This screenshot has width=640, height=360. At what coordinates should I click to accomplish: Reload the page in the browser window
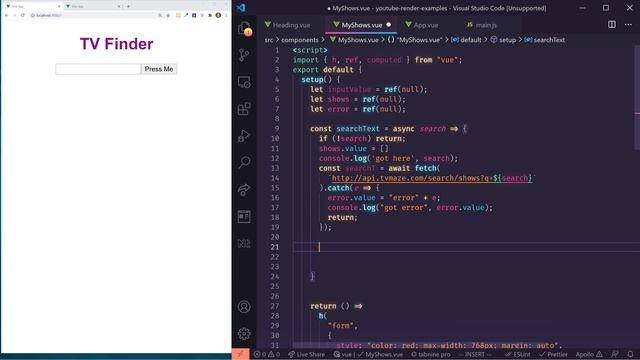(22, 16)
